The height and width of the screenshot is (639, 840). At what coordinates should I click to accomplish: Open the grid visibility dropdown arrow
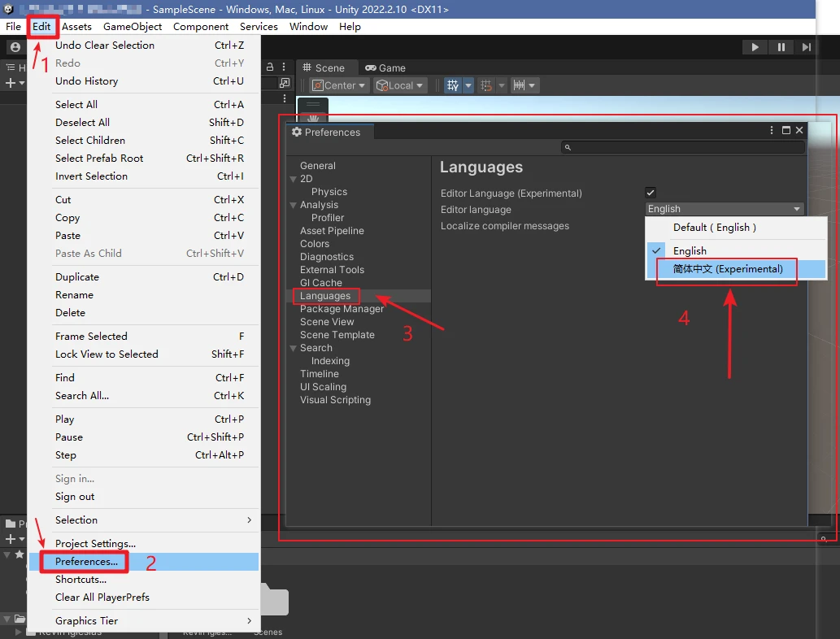coord(468,85)
